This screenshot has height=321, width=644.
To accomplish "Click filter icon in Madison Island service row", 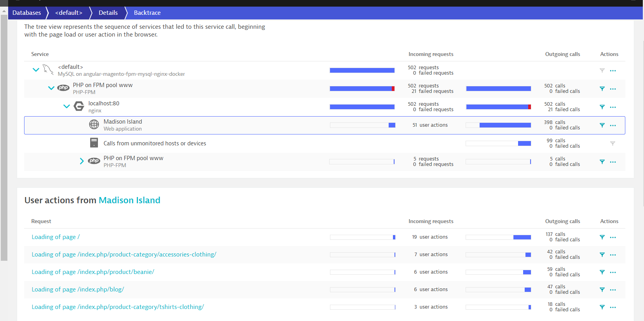I will tap(602, 125).
